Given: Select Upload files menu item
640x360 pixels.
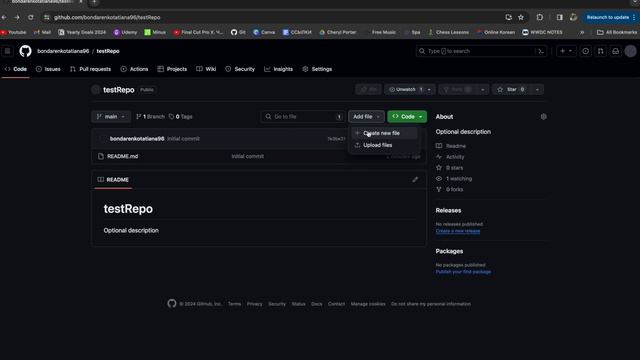Looking at the screenshot, I should [x=384, y=145].
